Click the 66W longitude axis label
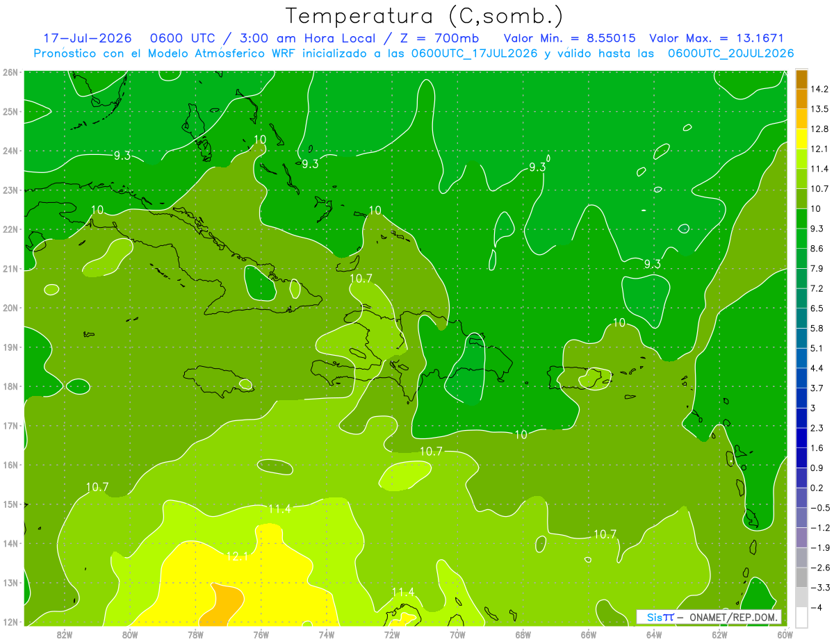This screenshot has height=644, width=834. [x=588, y=634]
